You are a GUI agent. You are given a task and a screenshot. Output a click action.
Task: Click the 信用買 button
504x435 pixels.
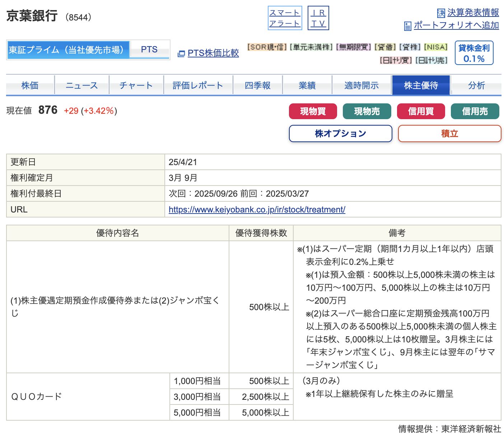(x=421, y=111)
